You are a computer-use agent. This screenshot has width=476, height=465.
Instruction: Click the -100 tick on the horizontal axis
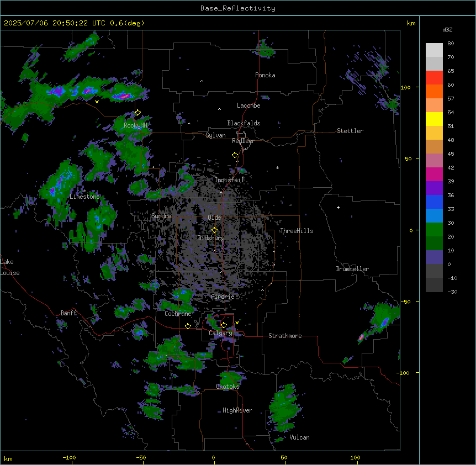(x=70, y=457)
